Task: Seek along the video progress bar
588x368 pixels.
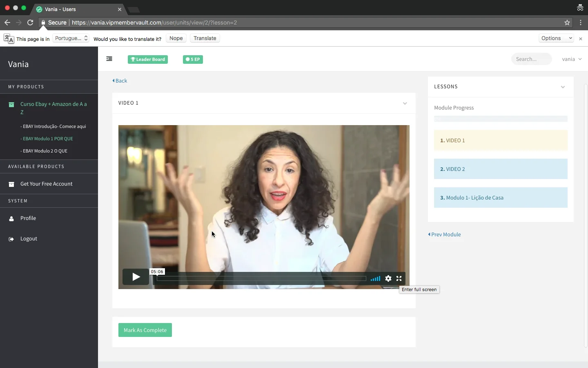Action: [261, 278]
